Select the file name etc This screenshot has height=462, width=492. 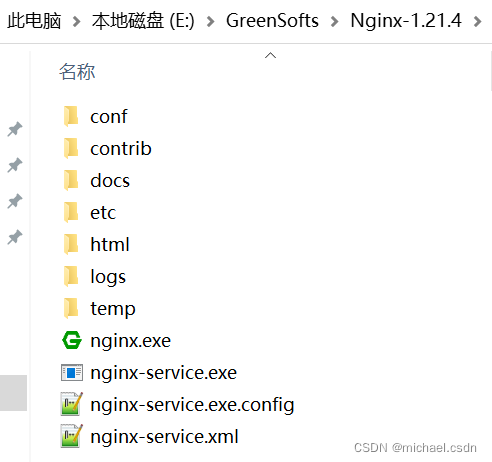coord(103,213)
